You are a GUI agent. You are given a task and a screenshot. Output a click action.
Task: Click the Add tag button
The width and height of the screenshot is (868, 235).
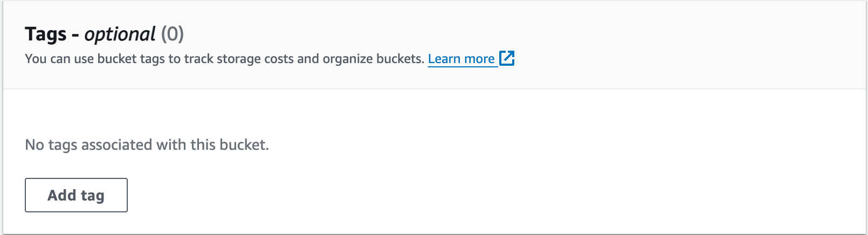pos(76,195)
